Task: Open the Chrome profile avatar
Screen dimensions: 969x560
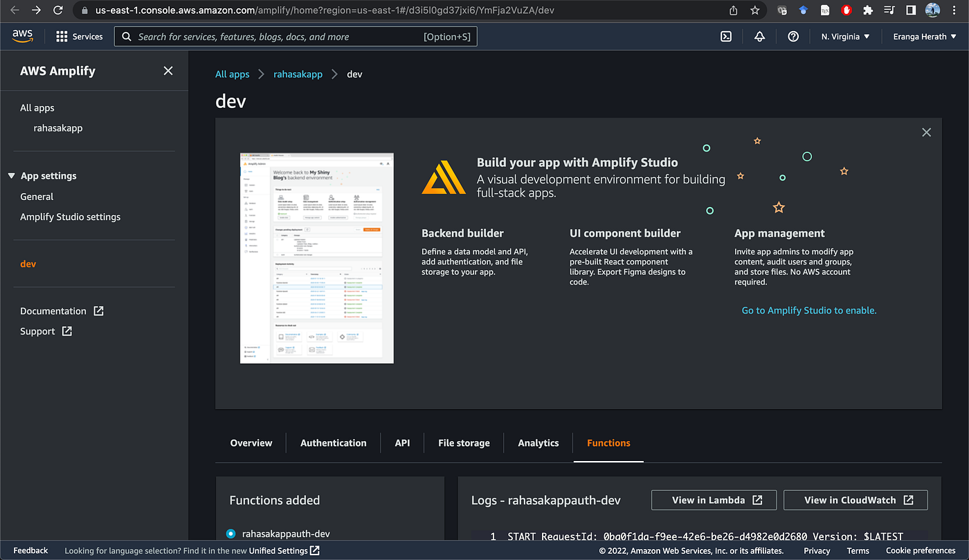Action: coord(932,10)
